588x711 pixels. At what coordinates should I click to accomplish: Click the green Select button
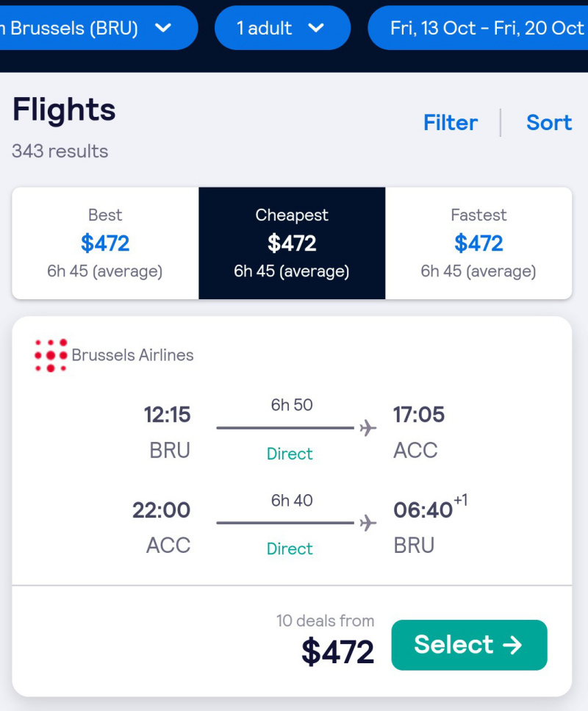[469, 645]
